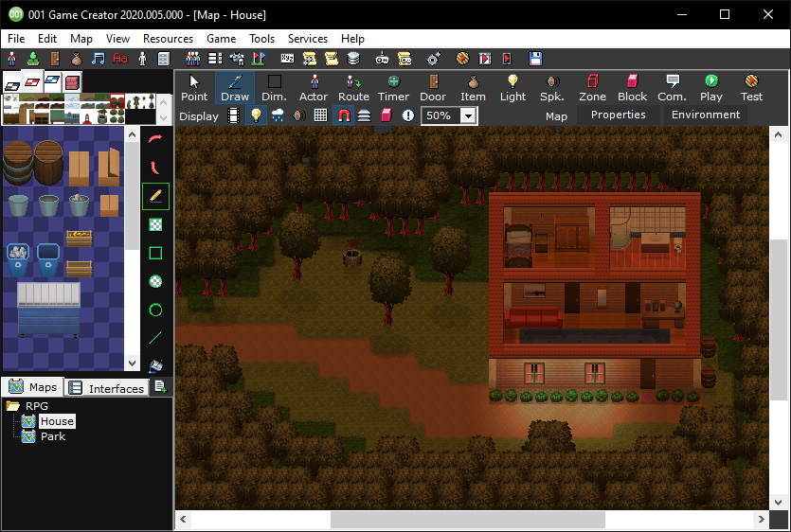Select the Route tool
791x532 pixels.
click(353, 88)
